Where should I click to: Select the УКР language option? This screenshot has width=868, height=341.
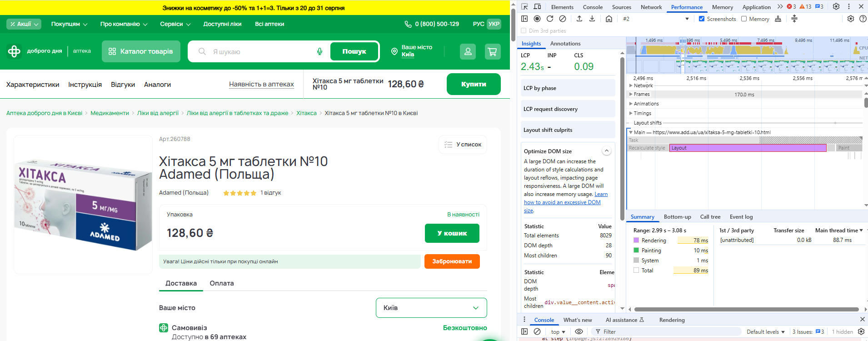pyautogui.click(x=494, y=24)
